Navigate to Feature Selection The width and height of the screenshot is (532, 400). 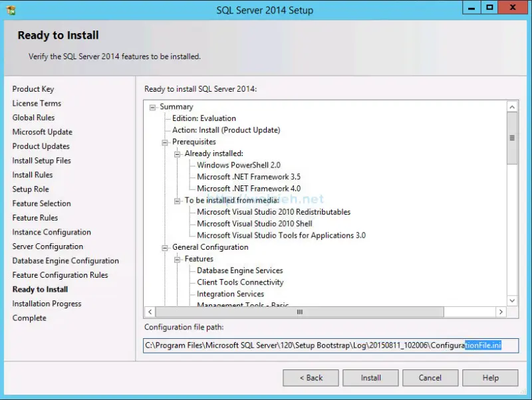click(x=41, y=203)
